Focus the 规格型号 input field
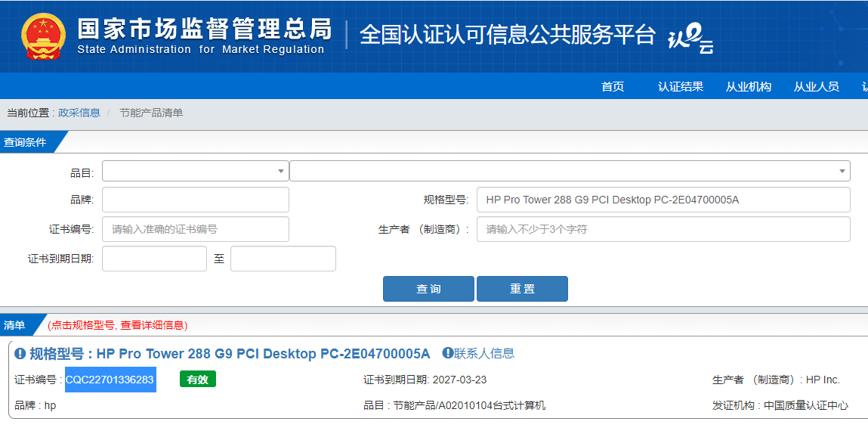Viewport: 868px width, 434px height. point(663,200)
